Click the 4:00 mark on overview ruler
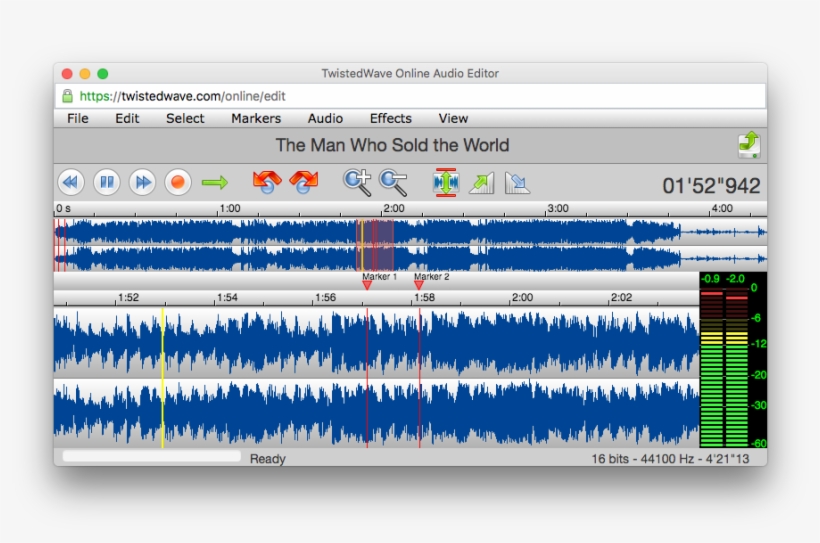The width and height of the screenshot is (820, 543). (x=722, y=208)
